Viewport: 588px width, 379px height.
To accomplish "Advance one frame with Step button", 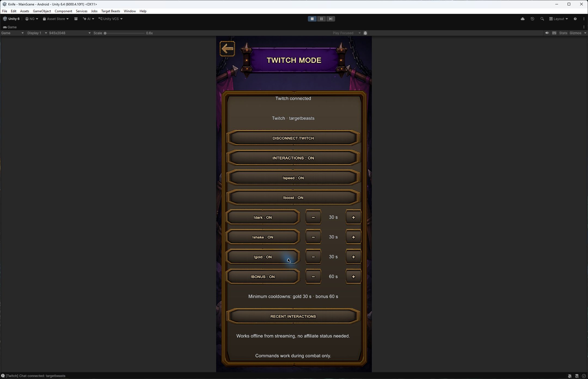I will pos(330,19).
